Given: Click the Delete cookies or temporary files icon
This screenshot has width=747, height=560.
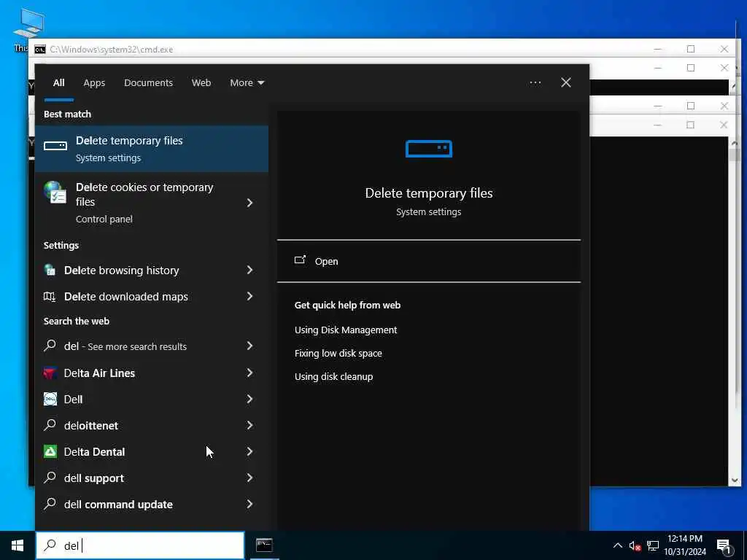Looking at the screenshot, I should click(55, 192).
